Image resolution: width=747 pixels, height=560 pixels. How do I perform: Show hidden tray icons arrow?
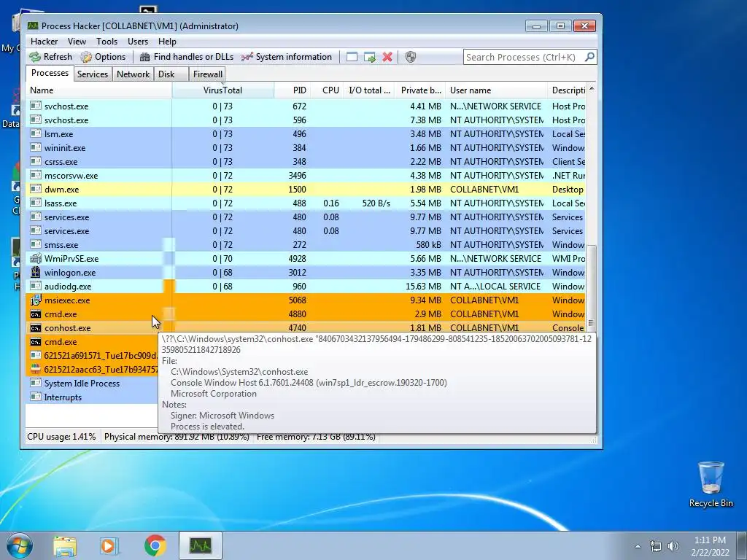[x=638, y=546]
